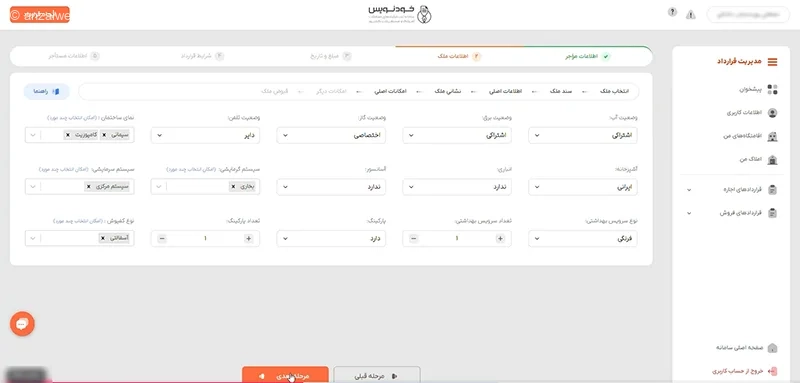This screenshot has width=800, height=383.
Task: Click سند ملک in the sub-step bar
Action: click(x=561, y=91)
